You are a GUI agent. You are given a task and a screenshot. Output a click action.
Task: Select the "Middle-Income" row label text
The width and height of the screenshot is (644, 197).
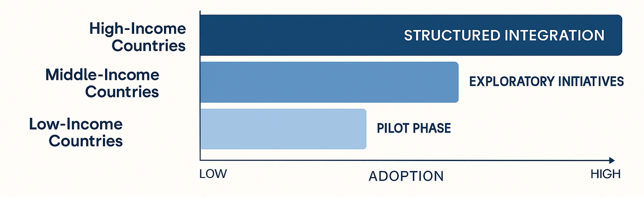[x=102, y=75]
